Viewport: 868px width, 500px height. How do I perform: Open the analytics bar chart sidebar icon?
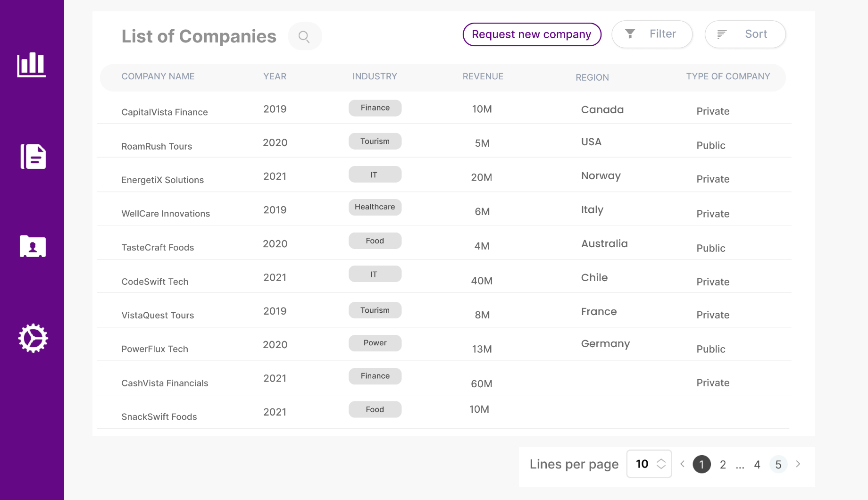tap(32, 65)
